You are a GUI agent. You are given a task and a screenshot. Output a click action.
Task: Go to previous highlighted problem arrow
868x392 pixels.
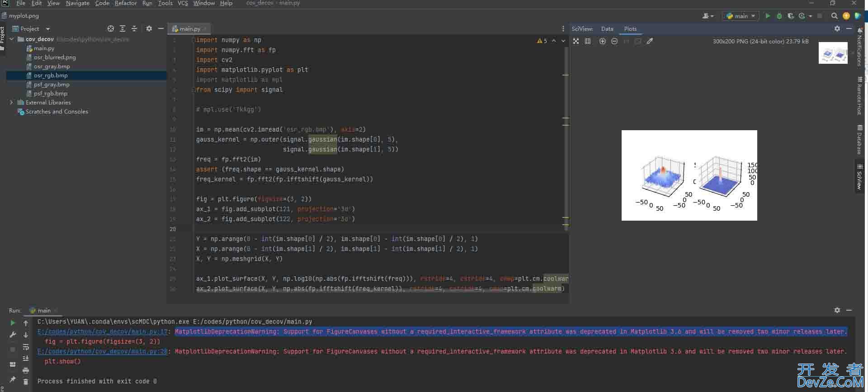click(x=554, y=41)
